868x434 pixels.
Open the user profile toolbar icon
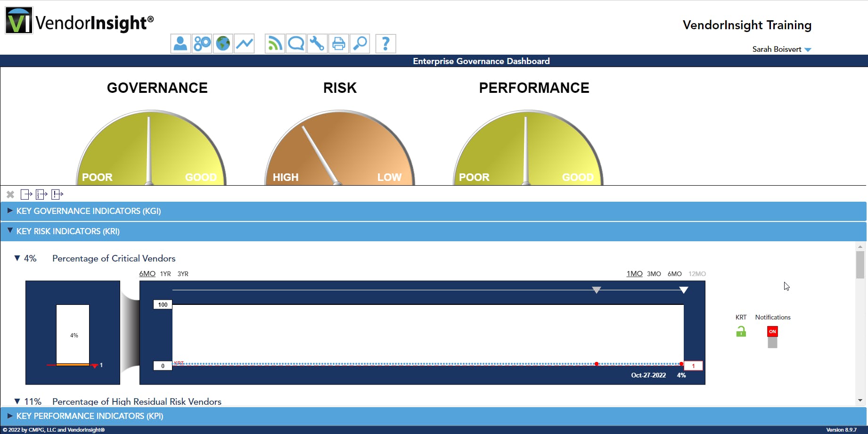click(180, 44)
